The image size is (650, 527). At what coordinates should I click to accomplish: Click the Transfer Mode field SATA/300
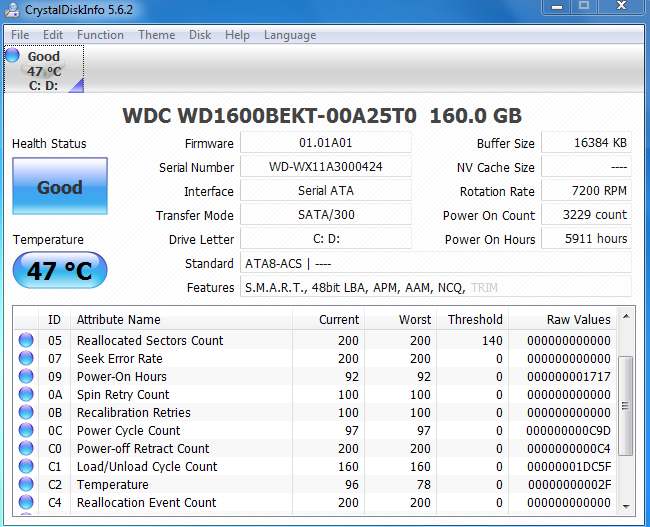pyautogui.click(x=326, y=215)
